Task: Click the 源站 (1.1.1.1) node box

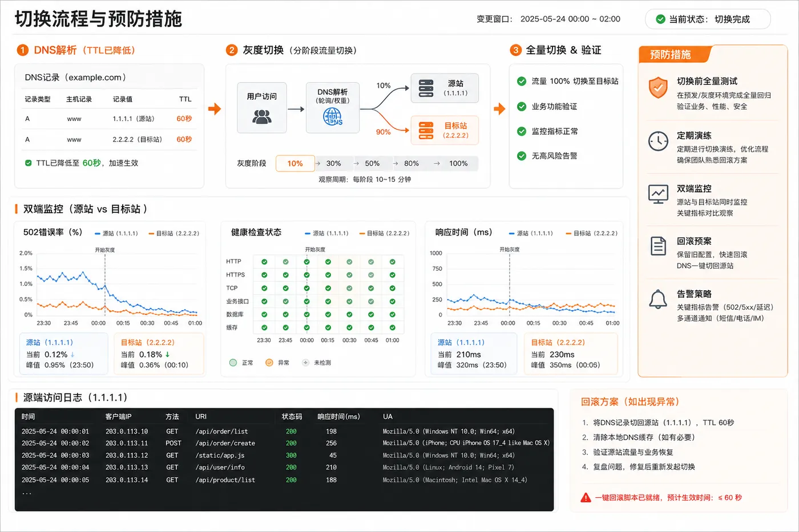Action: [445, 88]
